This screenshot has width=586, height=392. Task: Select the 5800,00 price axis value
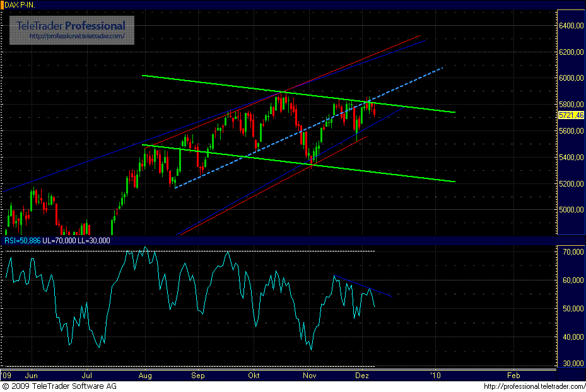571,105
